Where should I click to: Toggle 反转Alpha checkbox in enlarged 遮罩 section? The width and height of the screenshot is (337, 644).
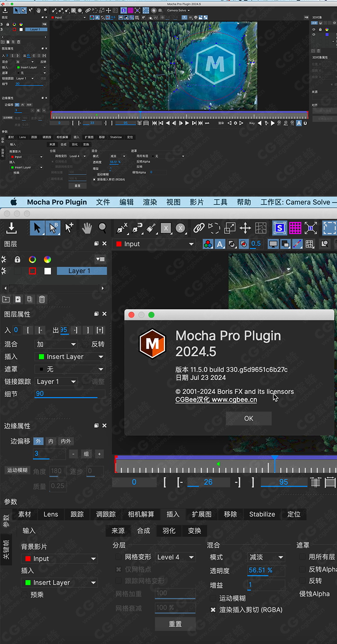(302, 569)
